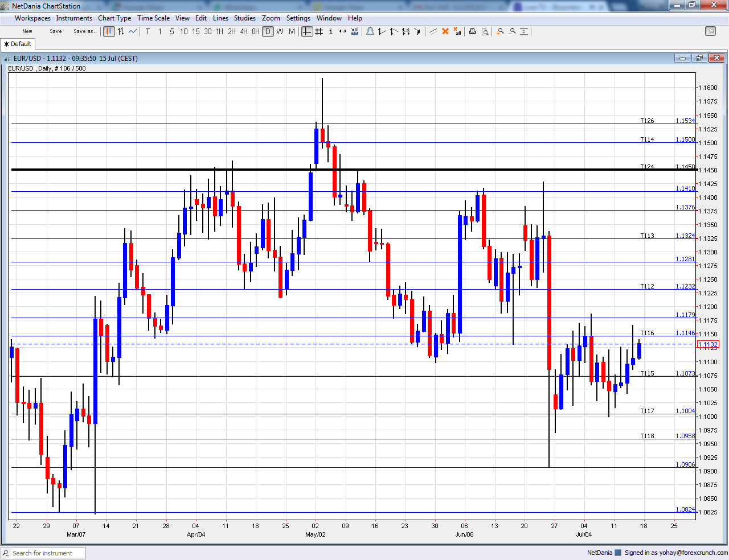Open the Lines menu
Image resolution: width=729 pixels, height=560 pixels.
pyautogui.click(x=220, y=18)
